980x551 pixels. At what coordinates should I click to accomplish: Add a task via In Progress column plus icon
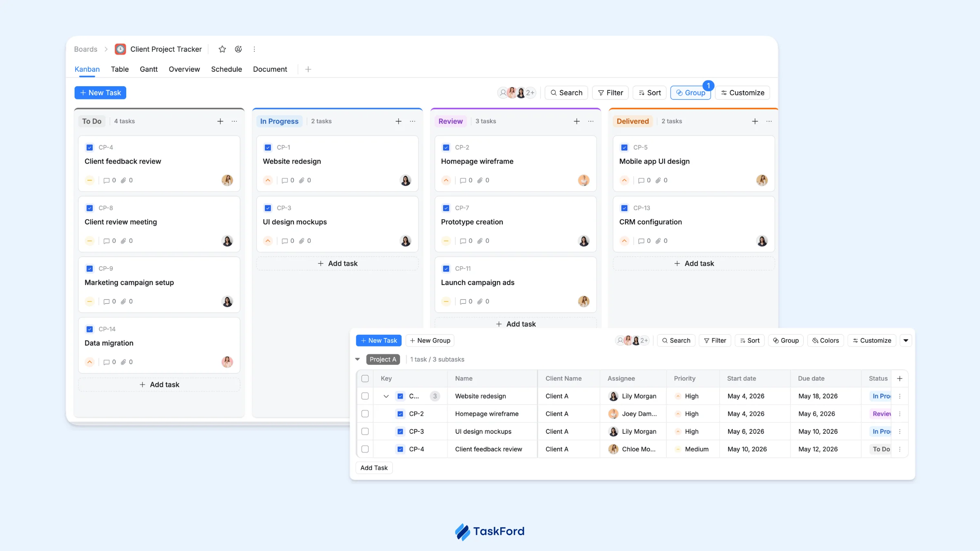click(x=399, y=121)
